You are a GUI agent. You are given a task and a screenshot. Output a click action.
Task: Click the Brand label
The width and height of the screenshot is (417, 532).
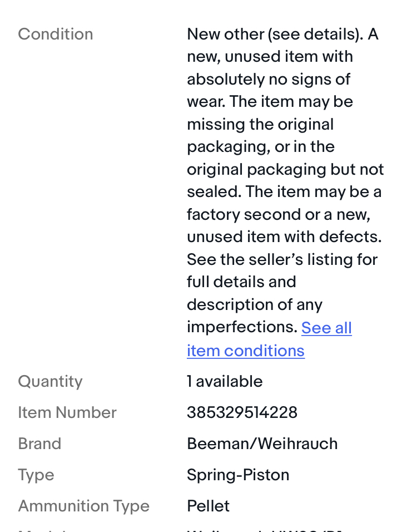coord(39,444)
